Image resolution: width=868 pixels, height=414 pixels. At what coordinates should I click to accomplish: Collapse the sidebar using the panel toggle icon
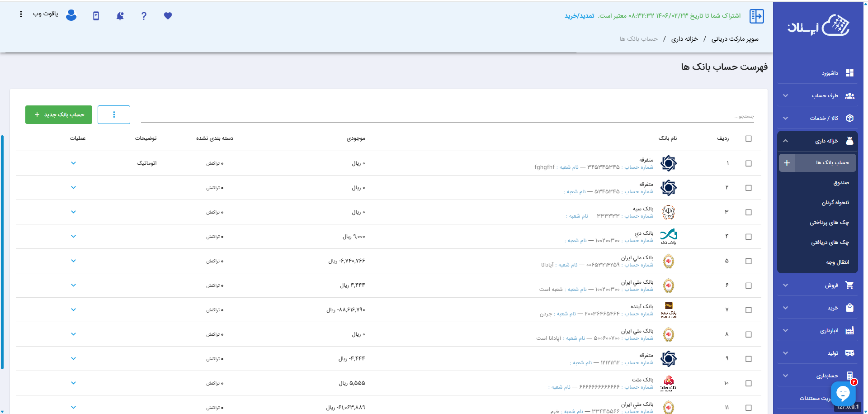point(756,16)
